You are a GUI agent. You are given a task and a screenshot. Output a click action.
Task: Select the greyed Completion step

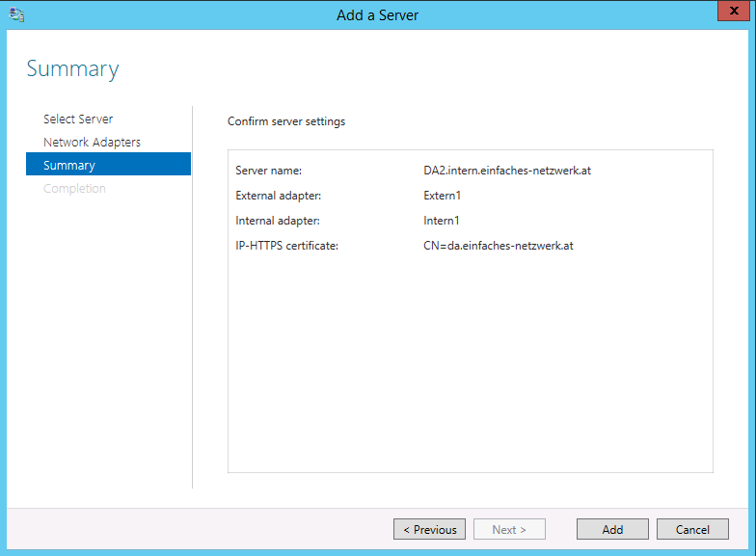(74, 189)
